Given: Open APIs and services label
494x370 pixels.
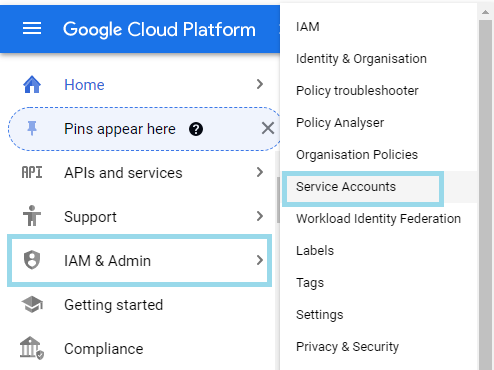Looking at the screenshot, I should [x=123, y=173].
